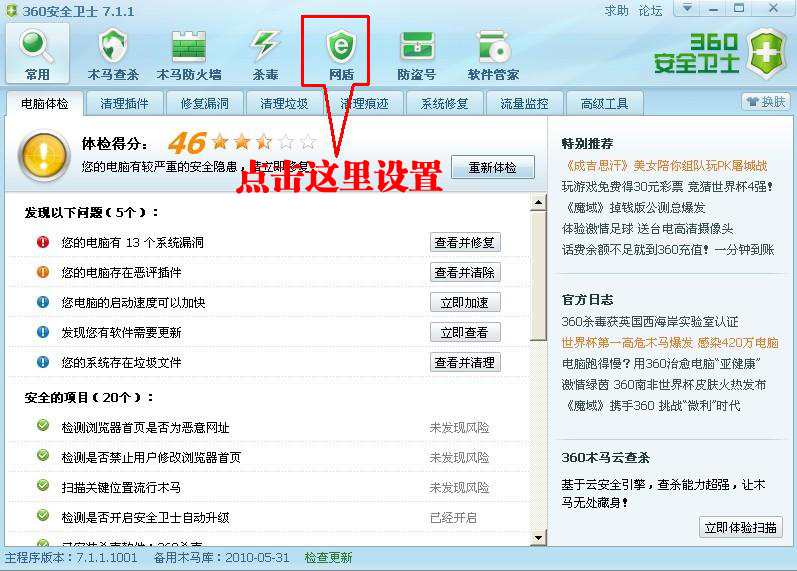Open 求助 help link
This screenshot has width=797, height=571.
click(x=617, y=11)
